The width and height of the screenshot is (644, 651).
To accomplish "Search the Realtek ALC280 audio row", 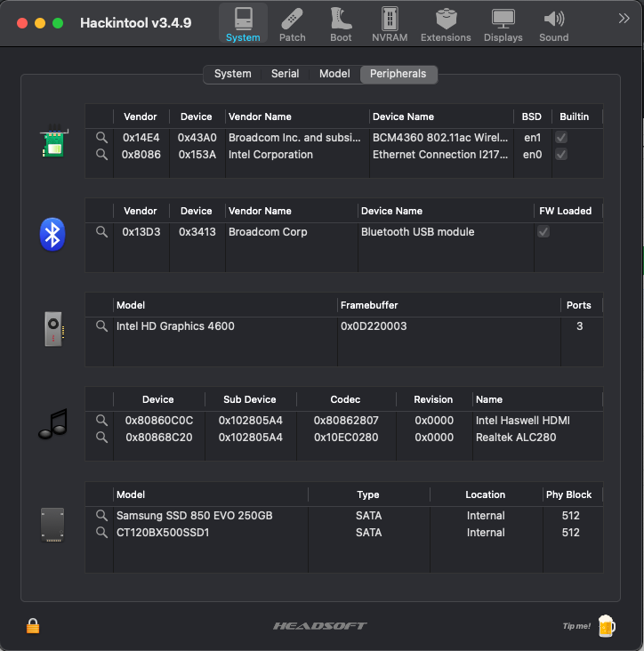I will tap(101, 438).
